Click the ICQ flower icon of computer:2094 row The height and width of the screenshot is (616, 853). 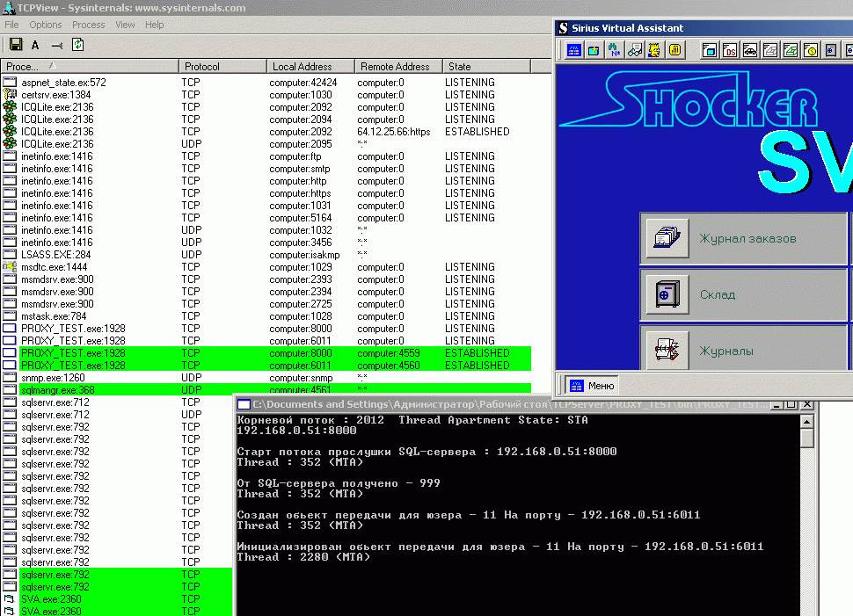coord(10,119)
